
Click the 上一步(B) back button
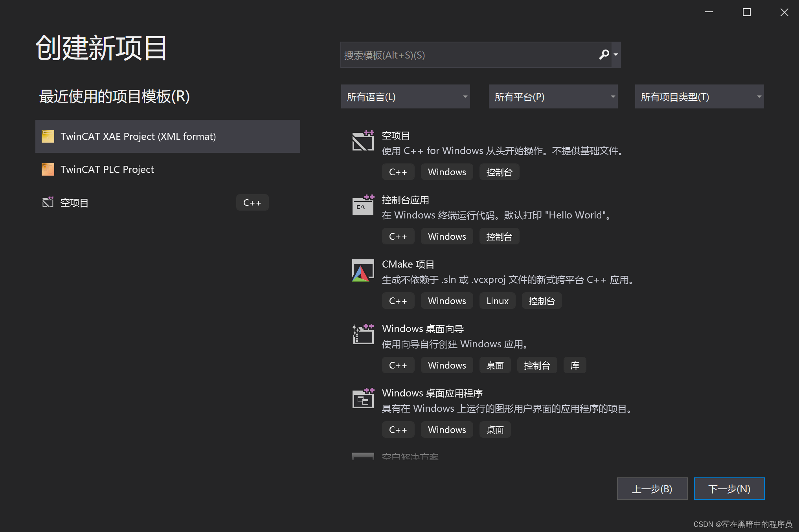coord(652,488)
